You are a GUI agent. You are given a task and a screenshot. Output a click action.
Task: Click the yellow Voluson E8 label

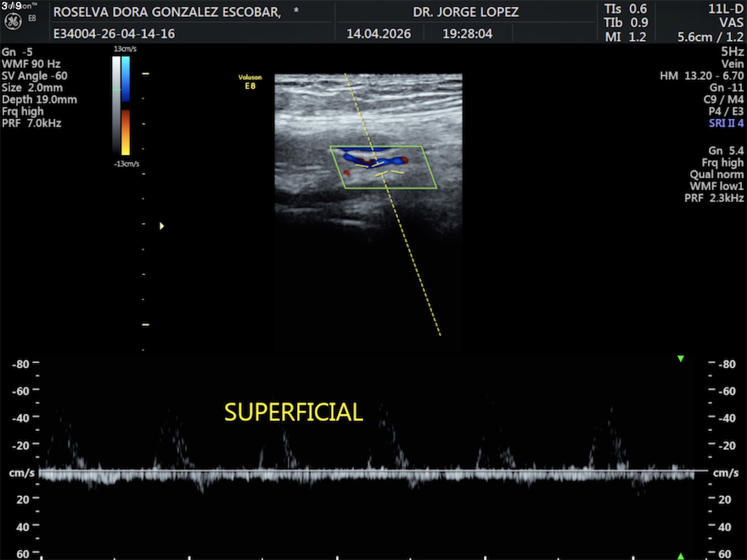(x=250, y=82)
